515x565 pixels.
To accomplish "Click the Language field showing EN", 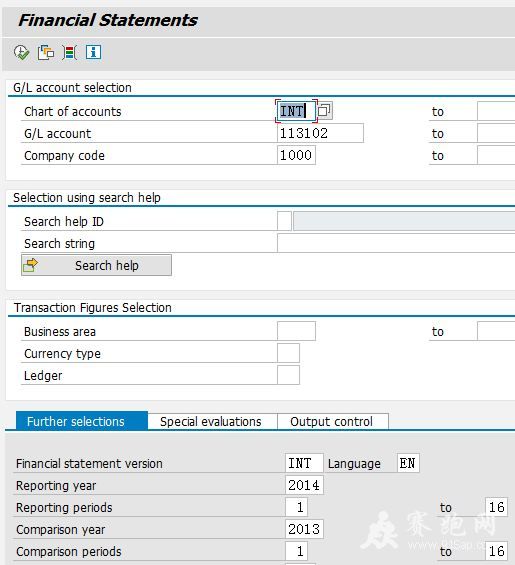I will pos(408,463).
